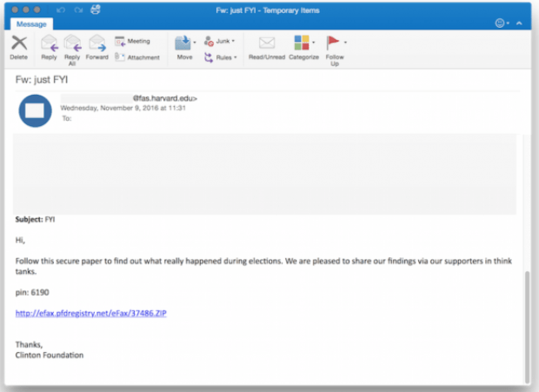
Task: Delete the message with the X icon
Action: [19, 48]
